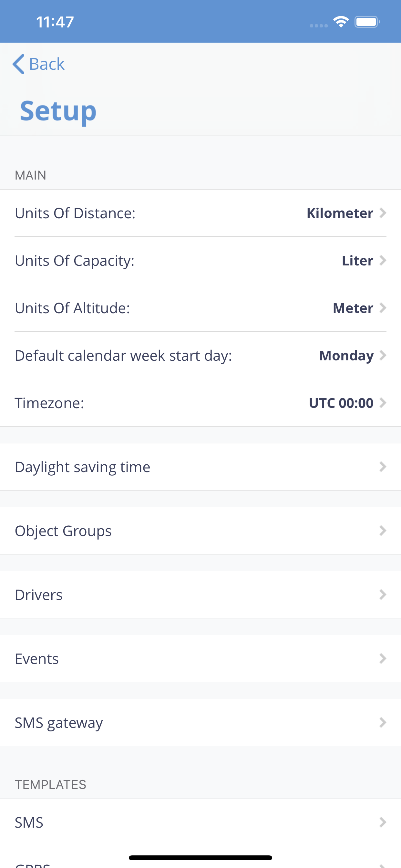The image size is (401, 868).
Task: Open Daylight saving time via its chevron
Action: (x=383, y=467)
